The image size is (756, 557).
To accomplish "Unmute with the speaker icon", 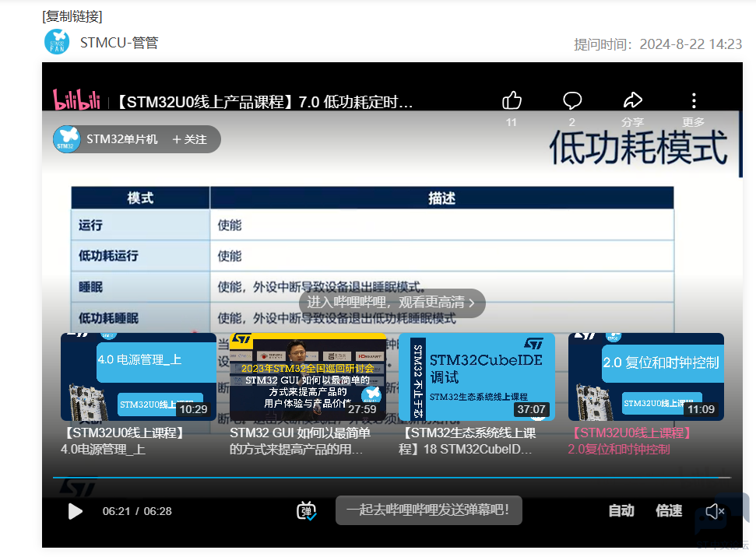I will point(715,511).
